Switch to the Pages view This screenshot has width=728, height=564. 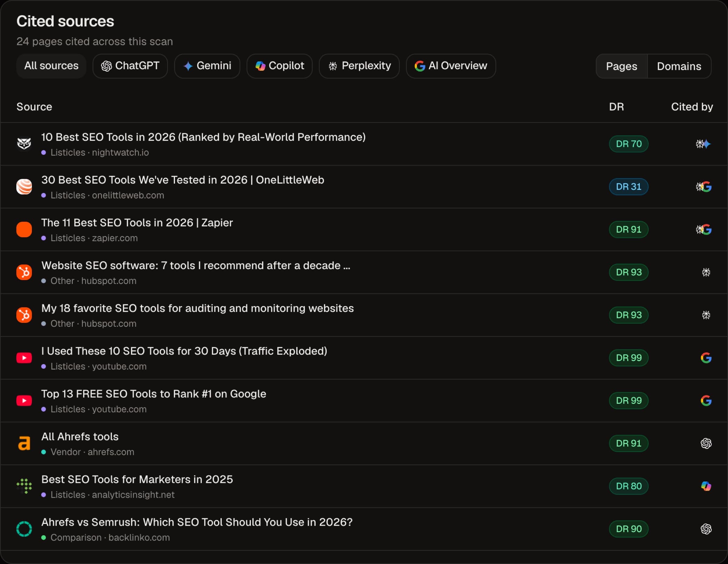click(x=621, y=66)
